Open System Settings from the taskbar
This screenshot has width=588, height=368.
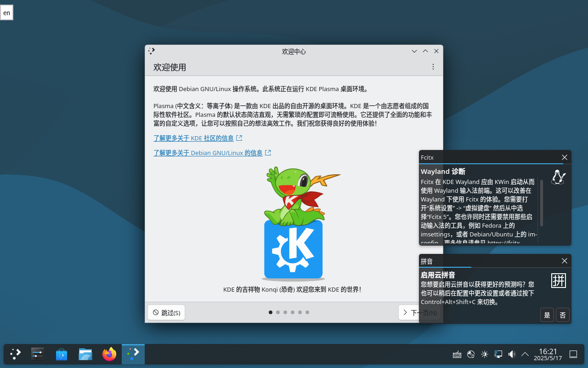(x=38, y=354)
